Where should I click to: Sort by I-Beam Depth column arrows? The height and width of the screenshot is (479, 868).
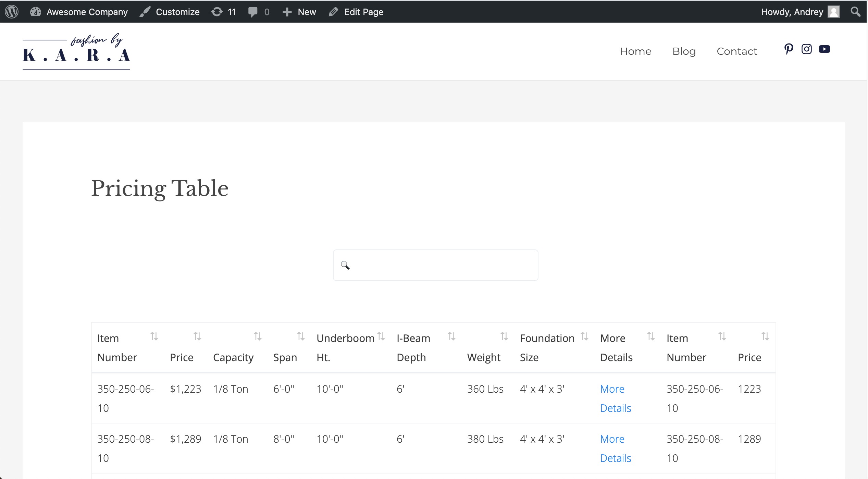(x=451, y=336)
